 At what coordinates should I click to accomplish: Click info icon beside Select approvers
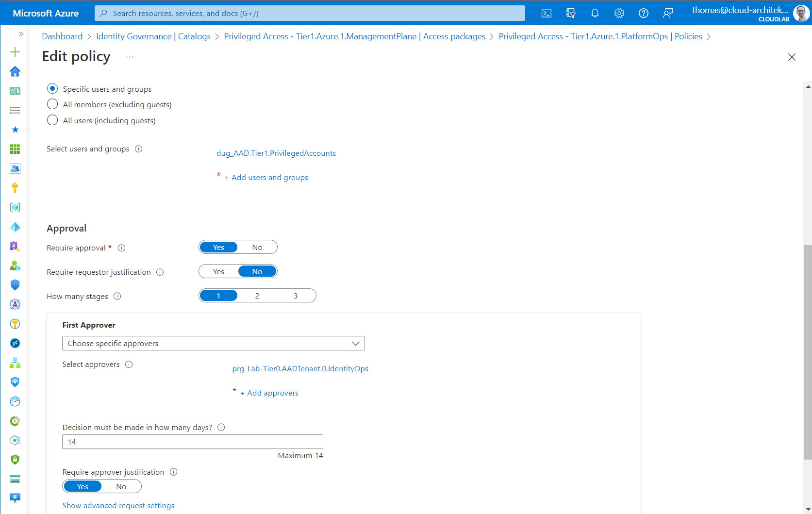[x=129, y=365]
